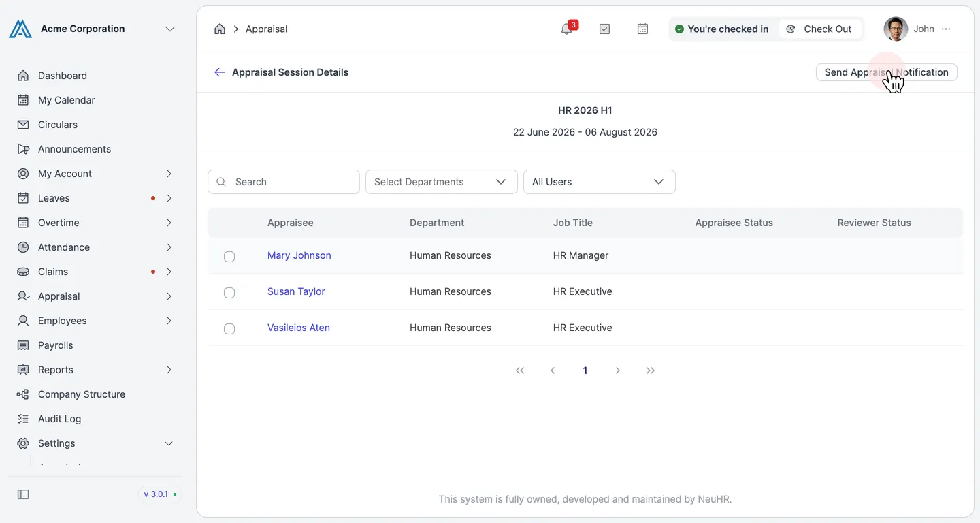The height and width of the screenshot is (523, 980).
Task: Click the My Calendar sidebar icon
Action: point(23,100)
